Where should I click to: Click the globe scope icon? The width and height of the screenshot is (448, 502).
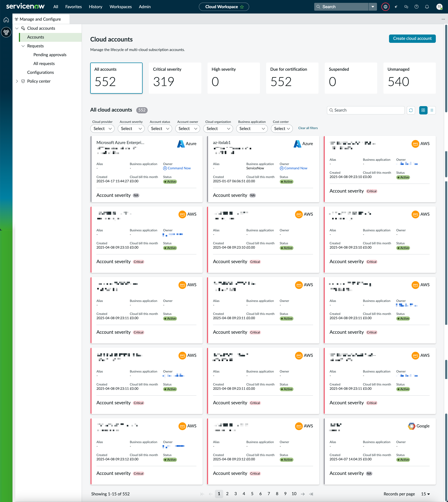(x=386, y=7)
